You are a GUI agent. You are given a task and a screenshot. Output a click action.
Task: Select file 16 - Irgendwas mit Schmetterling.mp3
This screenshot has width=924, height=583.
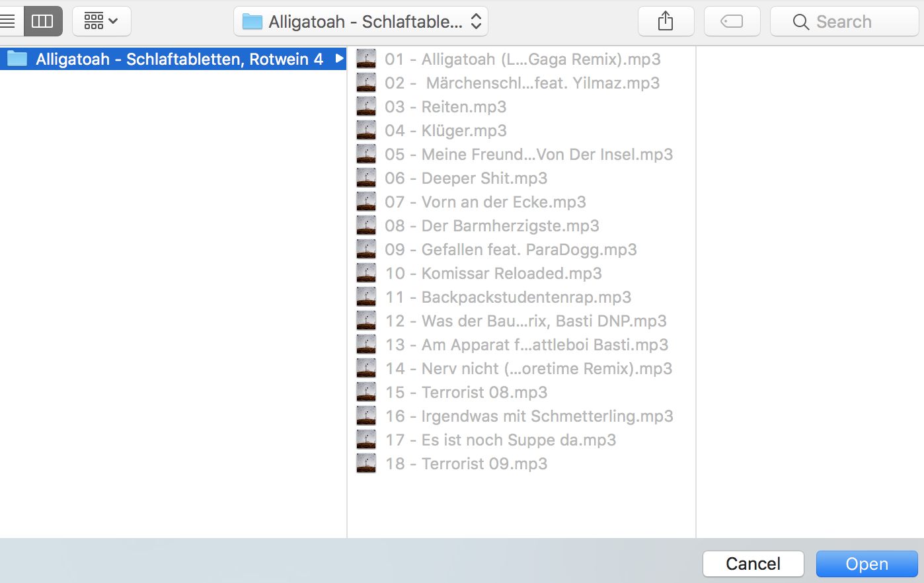point(522,416)
